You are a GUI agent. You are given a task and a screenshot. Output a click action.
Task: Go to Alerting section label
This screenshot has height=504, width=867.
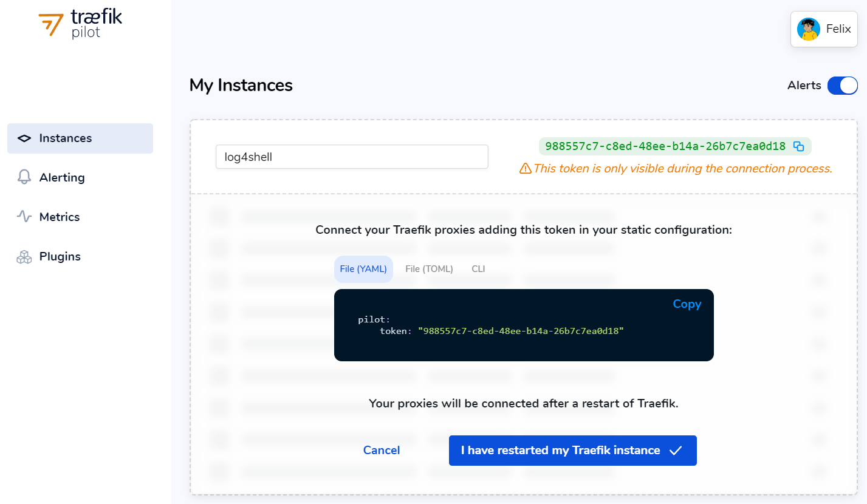(62, 177)
